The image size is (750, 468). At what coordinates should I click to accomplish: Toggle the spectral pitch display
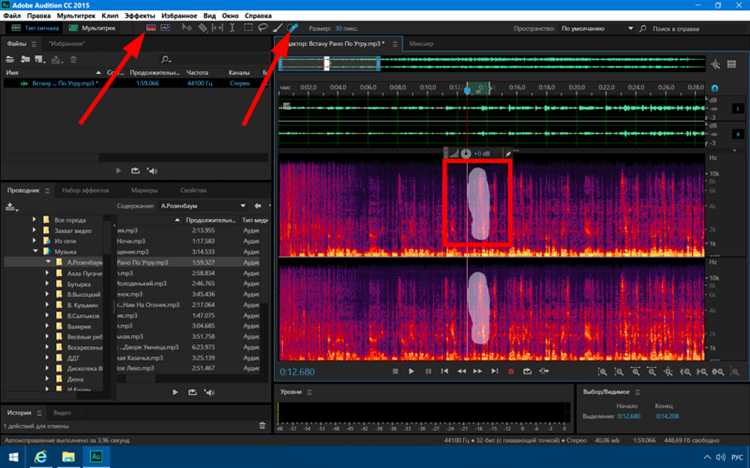(x=165, y=28)
